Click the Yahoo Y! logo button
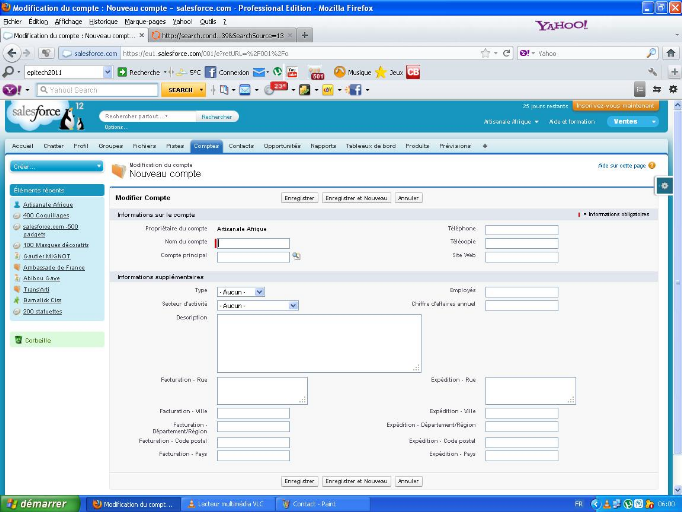This screenshot has height=512, width=682. (x=12, y=90)
